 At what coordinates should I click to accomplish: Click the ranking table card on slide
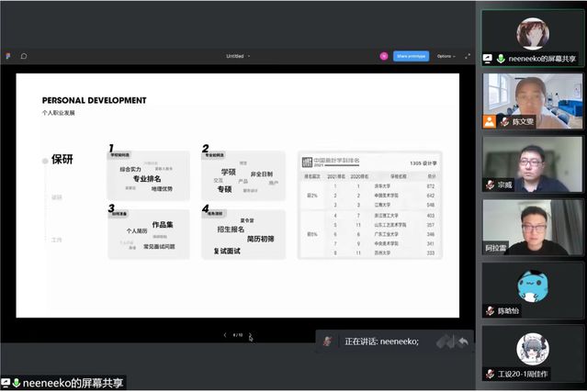pyautogui.click(x=370, y=205)
